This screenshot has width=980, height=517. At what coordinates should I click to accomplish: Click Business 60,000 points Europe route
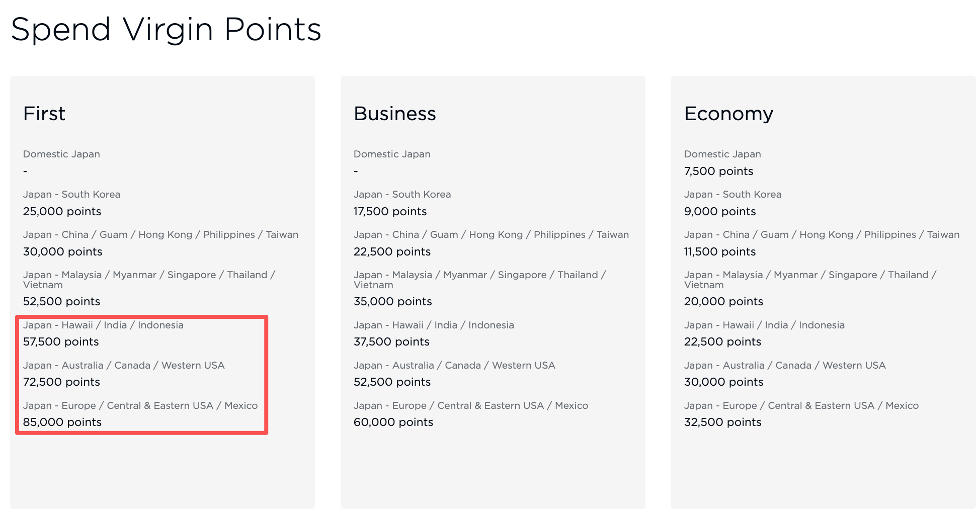[x=393, y=422]
